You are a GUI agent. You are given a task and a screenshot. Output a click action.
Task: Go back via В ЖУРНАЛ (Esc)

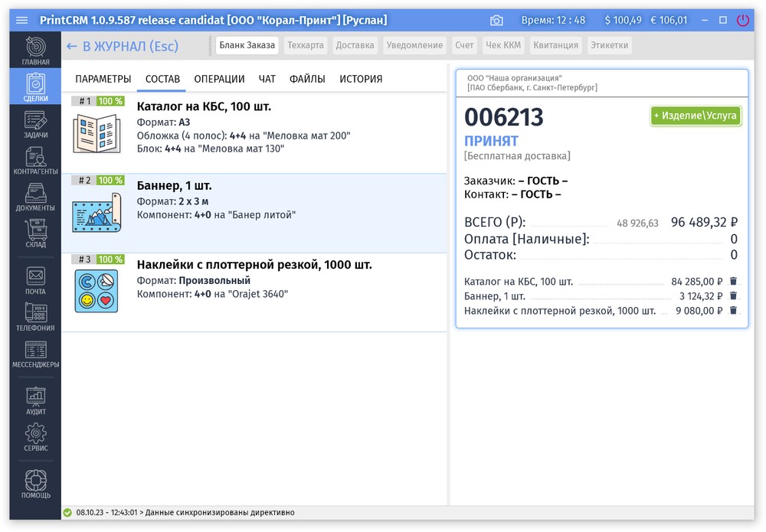pos(122,47)
